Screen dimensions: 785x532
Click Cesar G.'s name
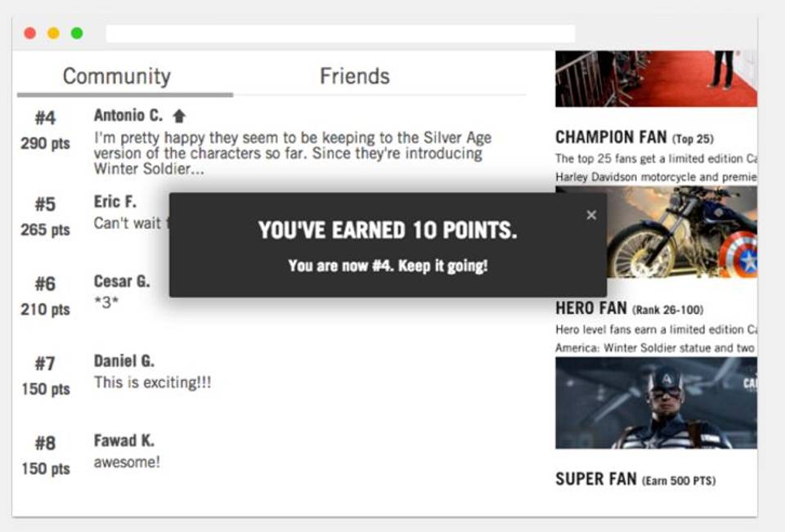(122, 282)
